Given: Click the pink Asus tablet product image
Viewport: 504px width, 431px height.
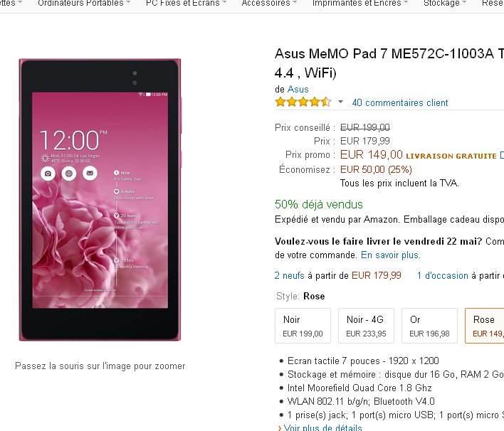Looking at the screenshot, I should pyautogui.click(x=100, y=200).
